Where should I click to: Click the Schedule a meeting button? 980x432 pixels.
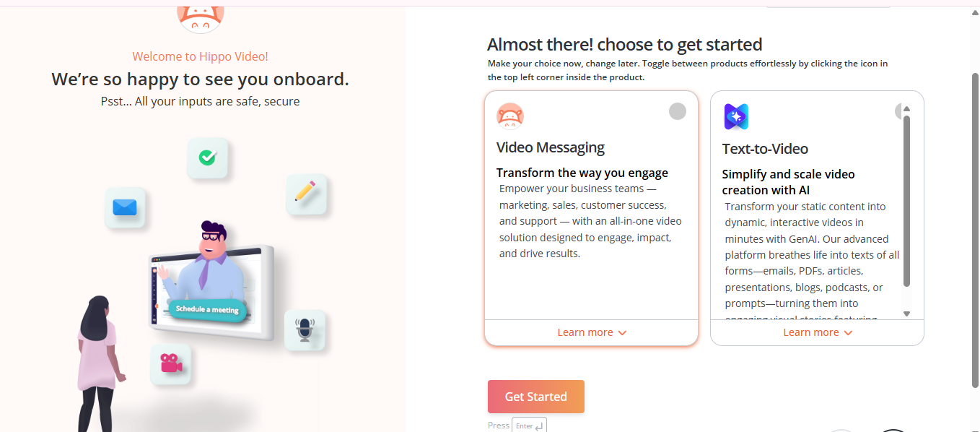click(207, 309)
